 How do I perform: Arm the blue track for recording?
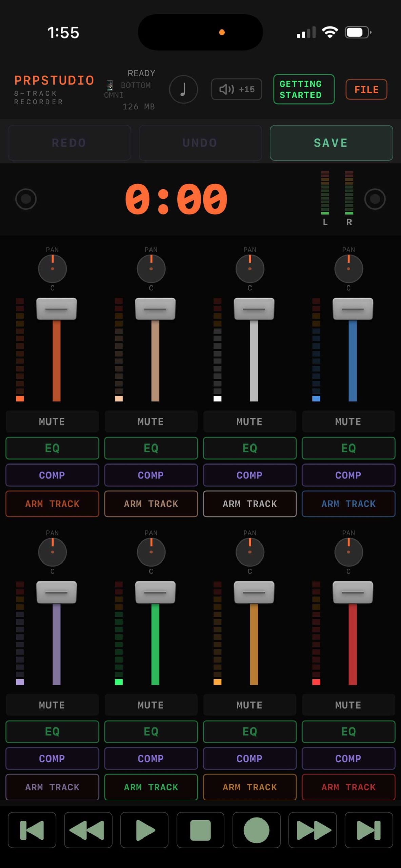(x=348, y=504)
